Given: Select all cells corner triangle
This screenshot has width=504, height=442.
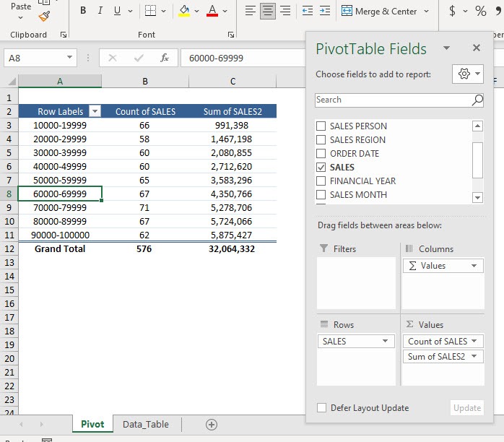Looking at the screenshot, I should [x=12, y=82].
